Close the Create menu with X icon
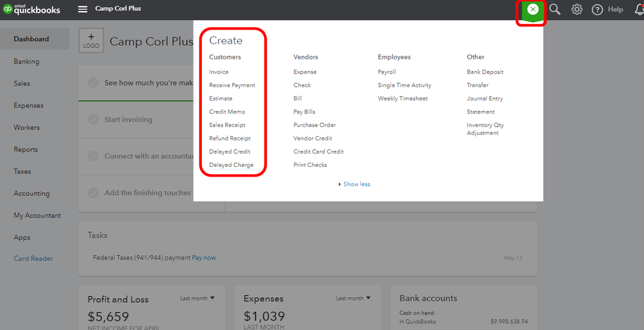 [532, 9]
